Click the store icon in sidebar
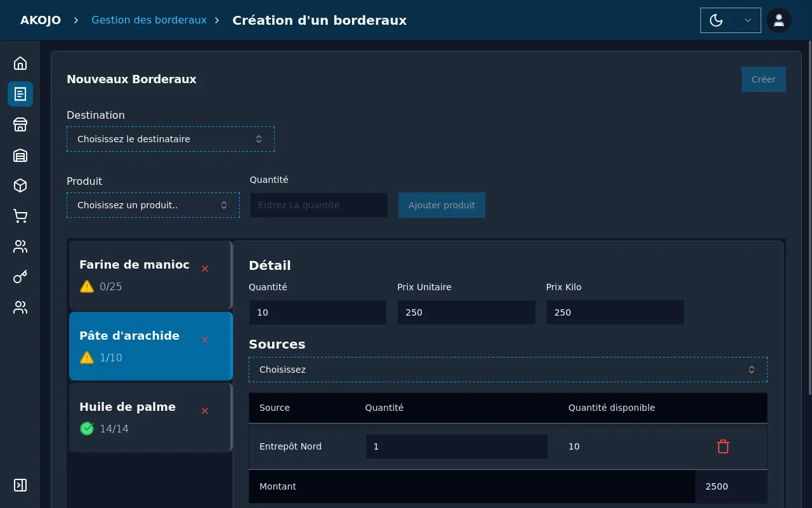The image size is (812, 508). (x=20, y=124)
